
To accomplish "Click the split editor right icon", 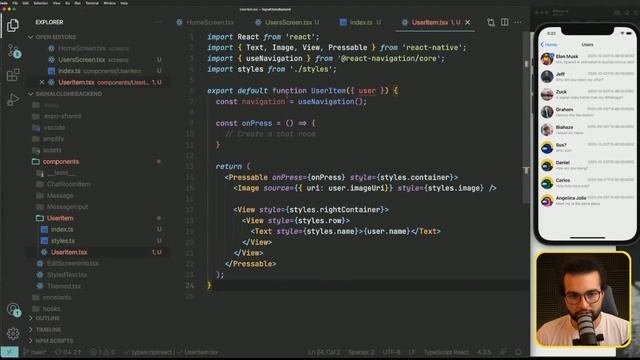I will coord(504,22).
